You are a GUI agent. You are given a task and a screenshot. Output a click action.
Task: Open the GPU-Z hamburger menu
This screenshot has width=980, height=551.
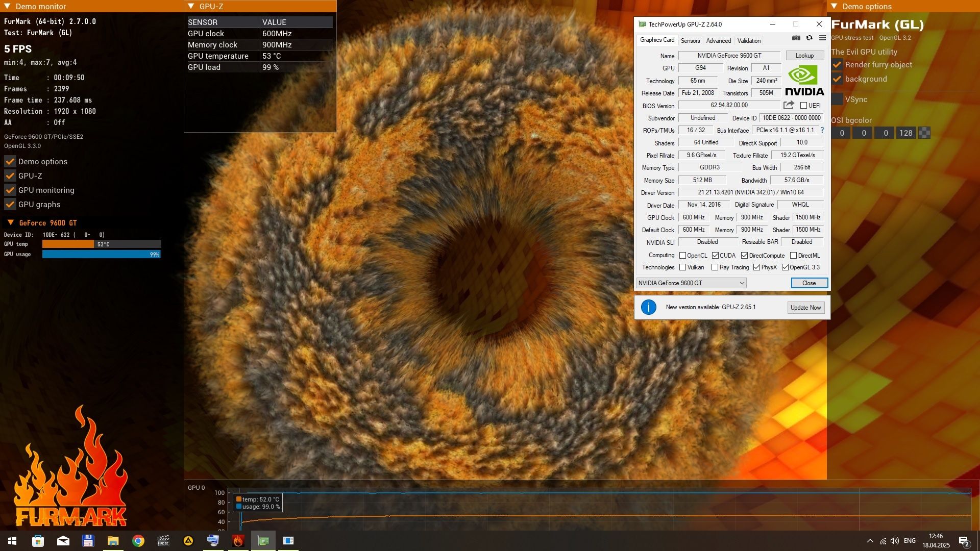coord(822,38)
